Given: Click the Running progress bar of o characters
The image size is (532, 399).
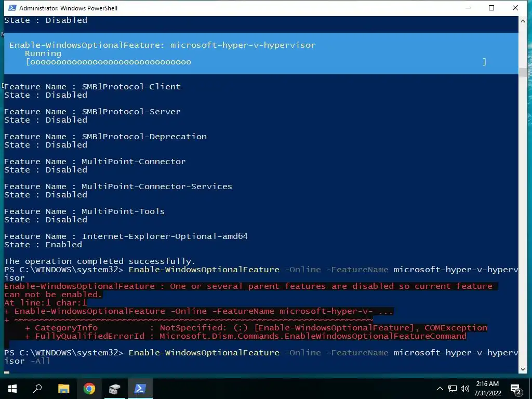Looking at the screenshot, I should (x=256, y=62).
